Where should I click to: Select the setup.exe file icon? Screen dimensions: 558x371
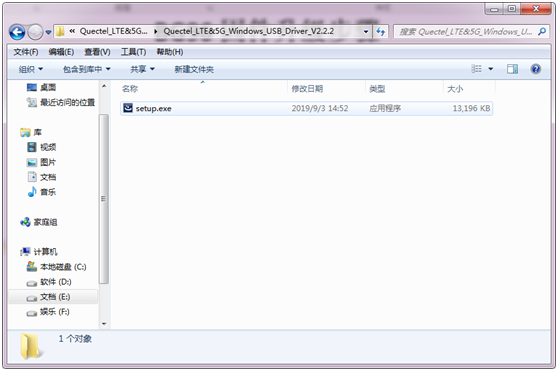(128, 108)
